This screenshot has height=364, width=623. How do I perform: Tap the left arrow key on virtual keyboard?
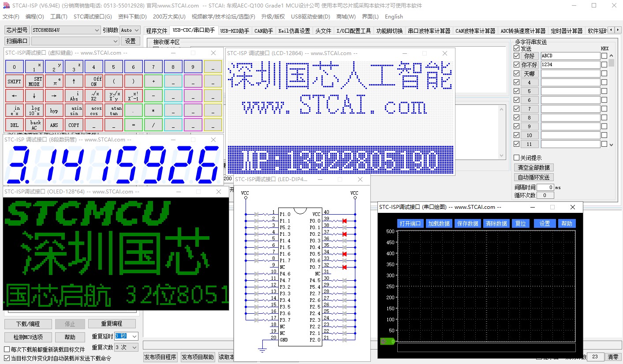(x=14, y=96)
